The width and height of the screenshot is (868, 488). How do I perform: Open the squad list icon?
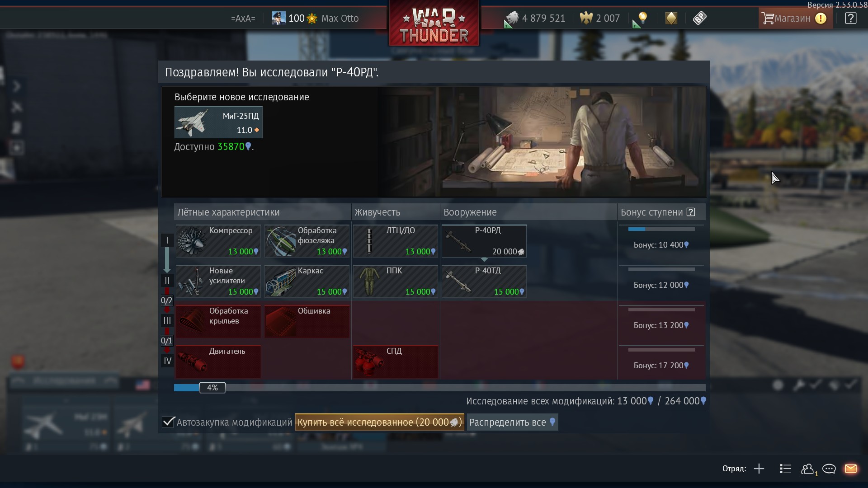coord(785,469)
